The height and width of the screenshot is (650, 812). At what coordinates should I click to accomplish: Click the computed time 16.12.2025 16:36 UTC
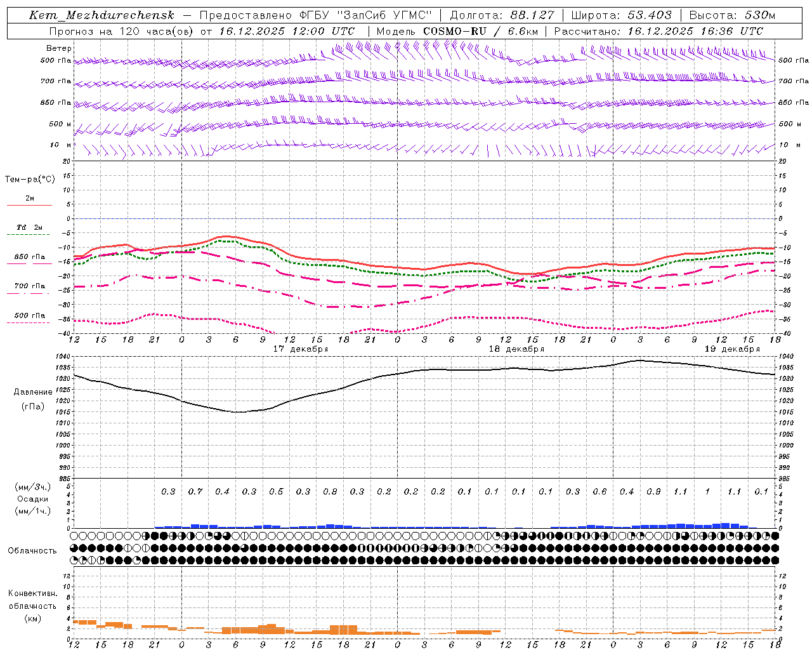695,31
